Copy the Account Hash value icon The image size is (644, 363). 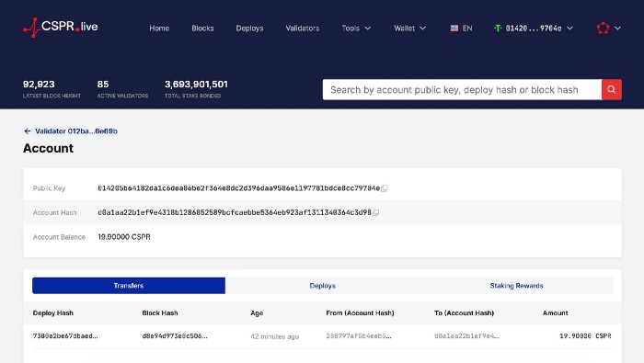pyautogui.click(x=375, y=212)
